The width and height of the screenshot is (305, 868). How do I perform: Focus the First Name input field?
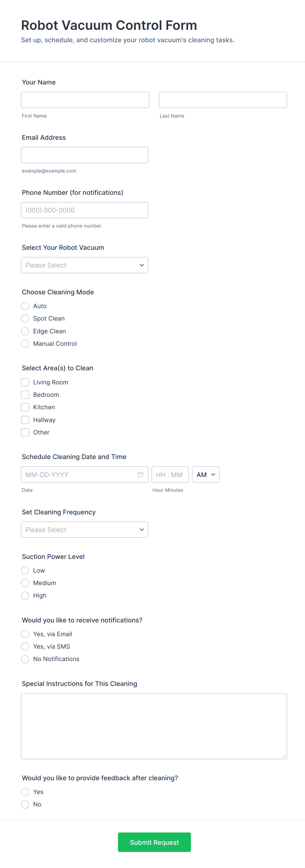coord(85,100)
